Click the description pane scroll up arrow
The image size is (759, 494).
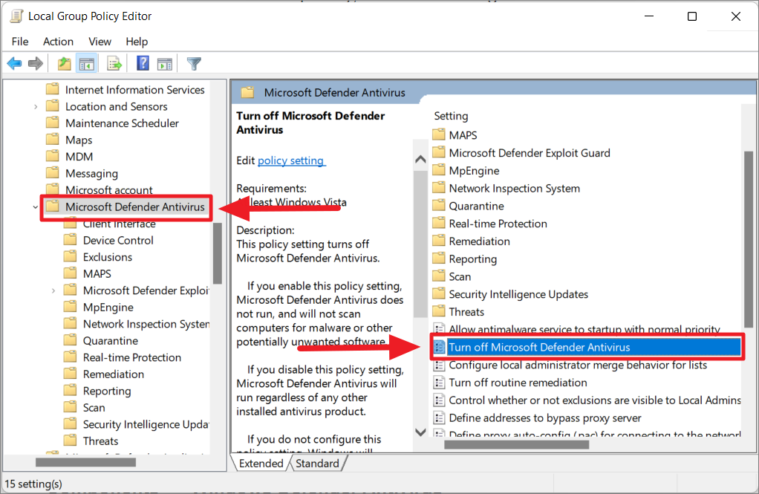point(421,159)
